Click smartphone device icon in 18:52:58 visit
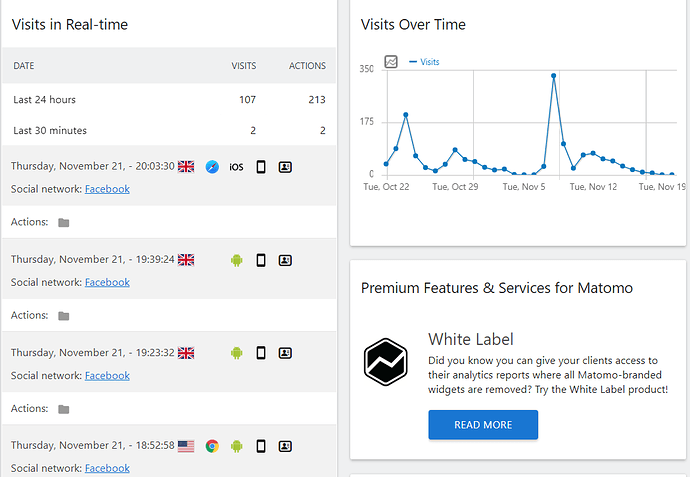Screen dimensions: 690x477 click(261, 446)
